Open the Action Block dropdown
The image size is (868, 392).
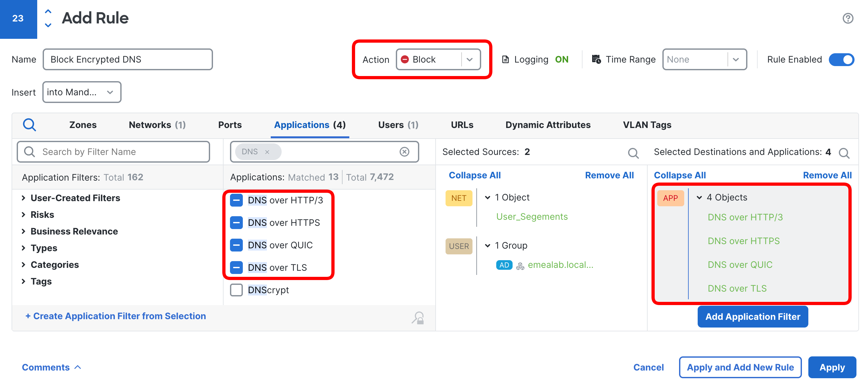(x=438, y=60)
